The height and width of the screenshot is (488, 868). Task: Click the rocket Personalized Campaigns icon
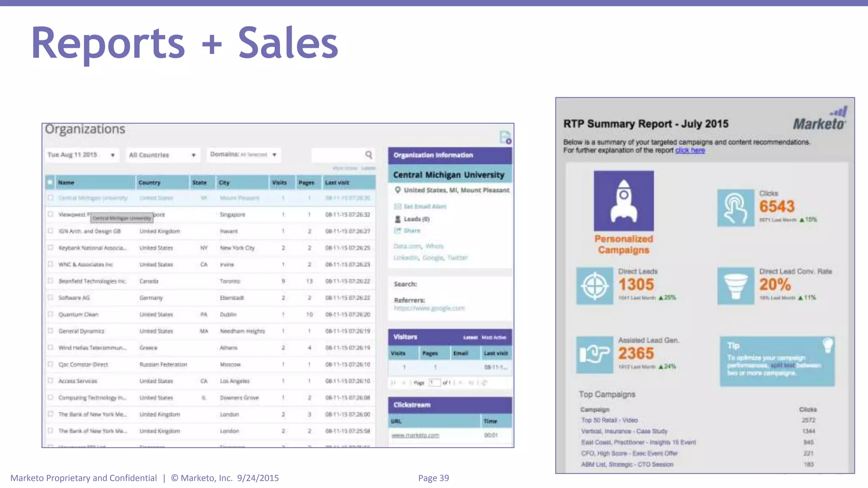[x=623, y=200]
